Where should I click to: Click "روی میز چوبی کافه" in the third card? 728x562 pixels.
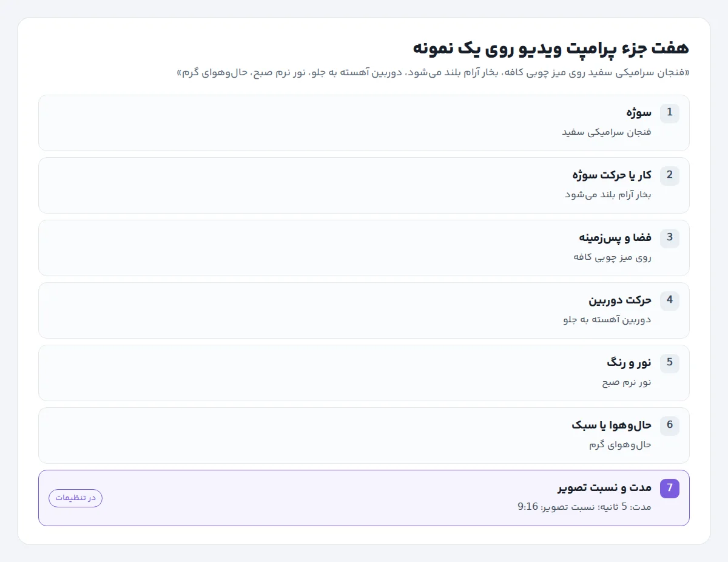pos(612,257)
